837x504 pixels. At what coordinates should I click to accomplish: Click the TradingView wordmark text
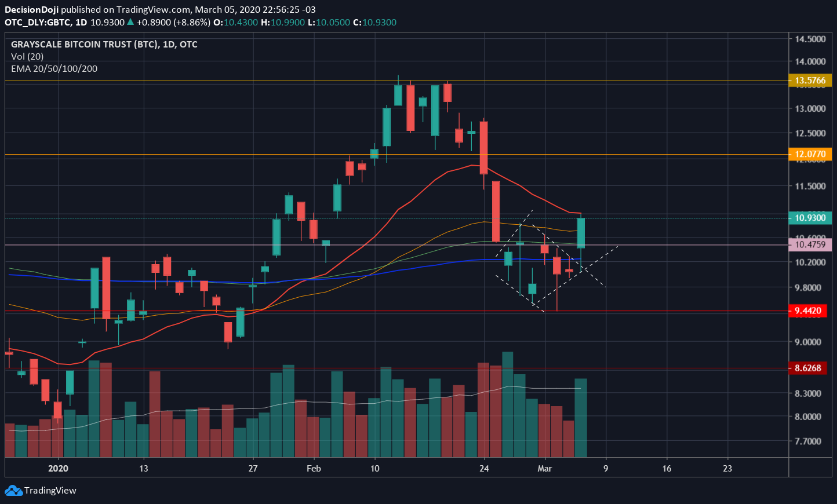point(50,491)
